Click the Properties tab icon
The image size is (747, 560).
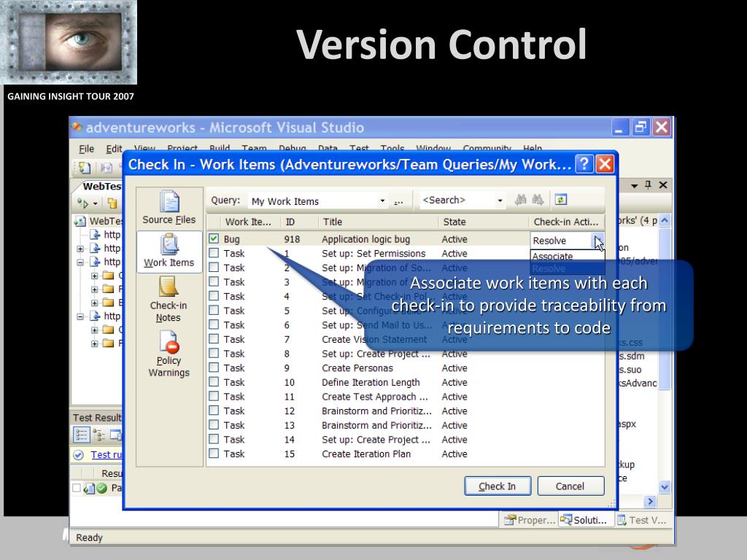click(x=510, y=520)
